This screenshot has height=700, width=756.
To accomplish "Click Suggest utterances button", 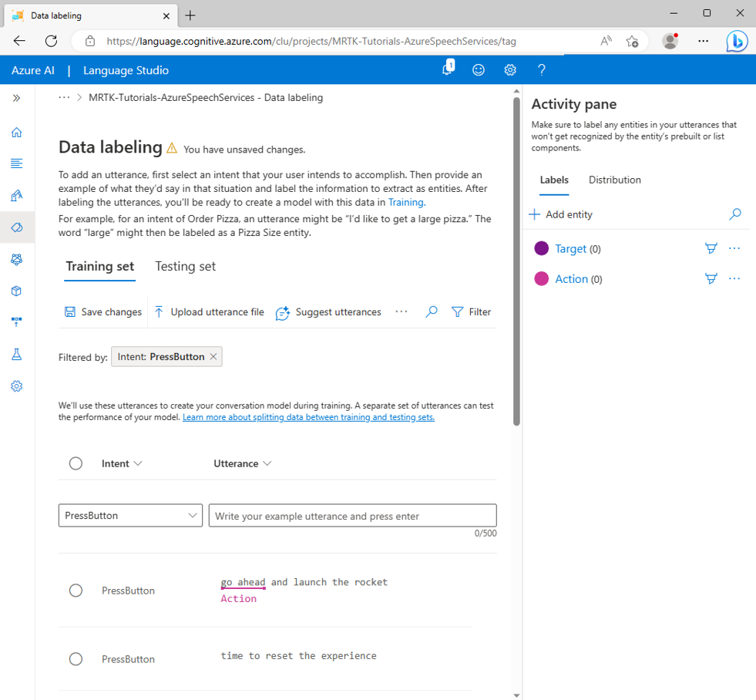I will pos(328,312).
